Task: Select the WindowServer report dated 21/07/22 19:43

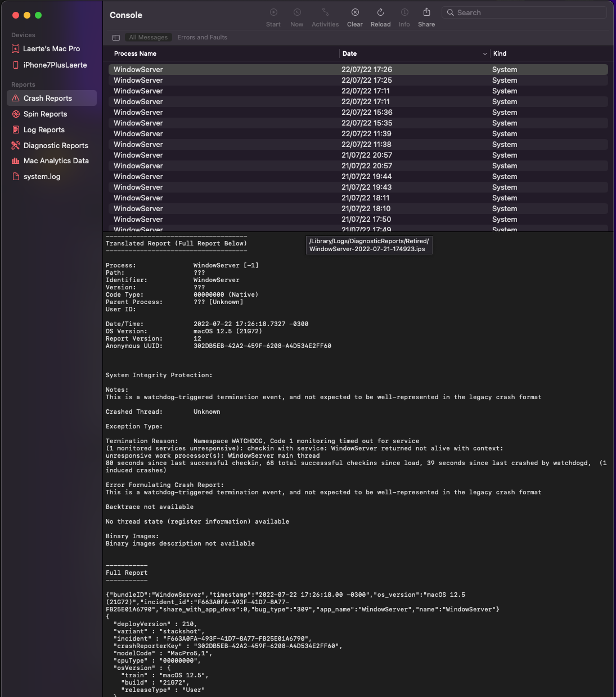Action: point(358,187)
